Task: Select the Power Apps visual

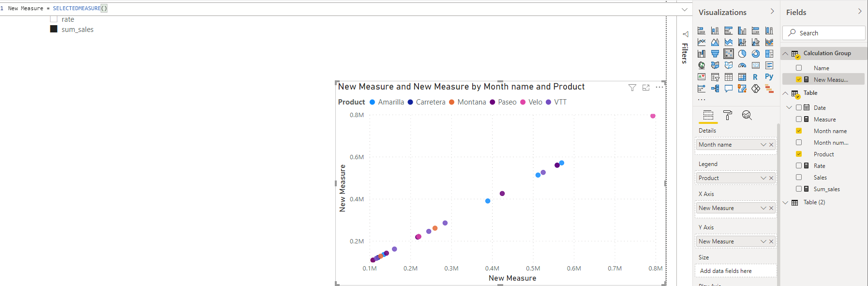Action: coord(756,89)
